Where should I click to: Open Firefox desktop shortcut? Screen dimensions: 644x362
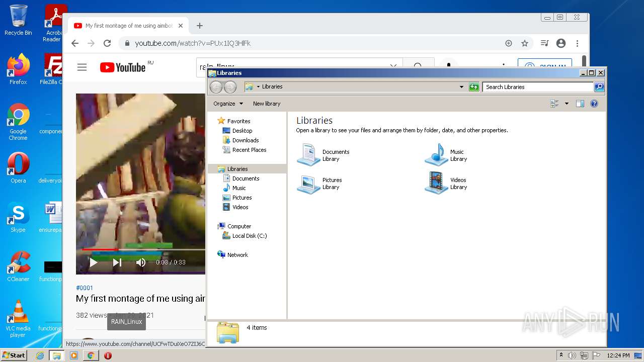(x=18, y=69)
